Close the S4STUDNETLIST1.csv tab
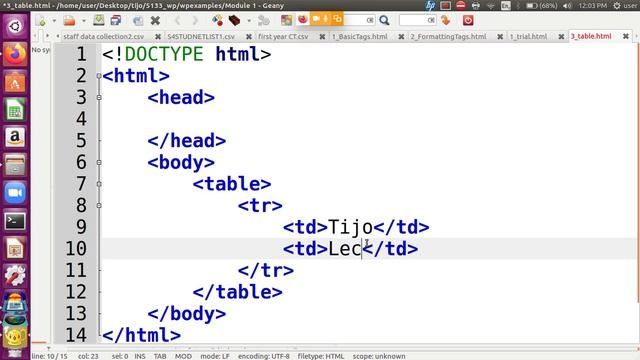The height and width of the screenshot is (360, 640). point(249,37)
